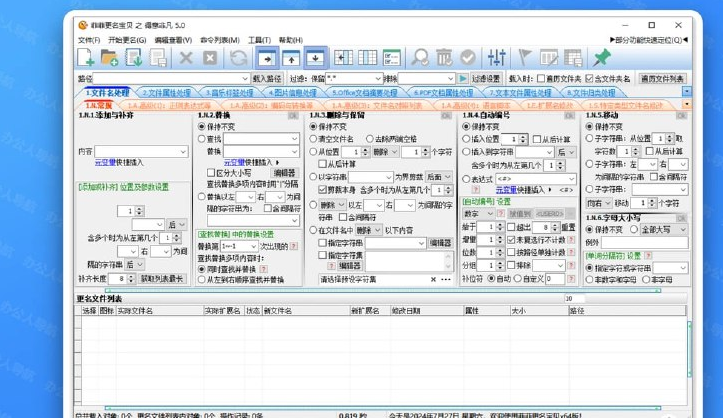Image resolution: width=723 pixels, height=418 pixels.
Task: Click 编辑器 button beside 区分大小写
Action: point(284,173)
